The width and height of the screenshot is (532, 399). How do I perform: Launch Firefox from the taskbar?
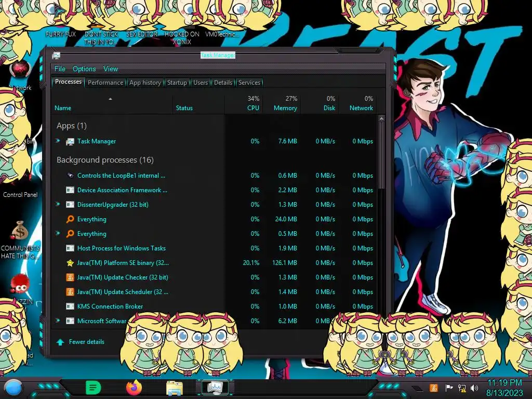[134, 388]
